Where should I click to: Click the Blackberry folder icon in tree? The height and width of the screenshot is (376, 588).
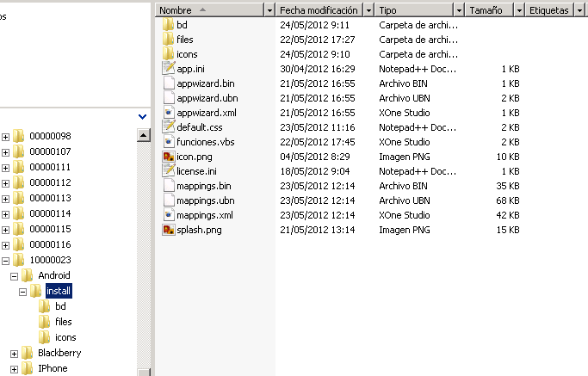(x=27, y=353)
